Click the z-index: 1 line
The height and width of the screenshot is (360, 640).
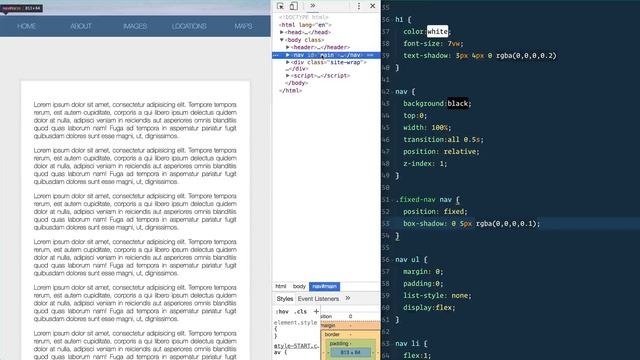(x=425, y=164)
